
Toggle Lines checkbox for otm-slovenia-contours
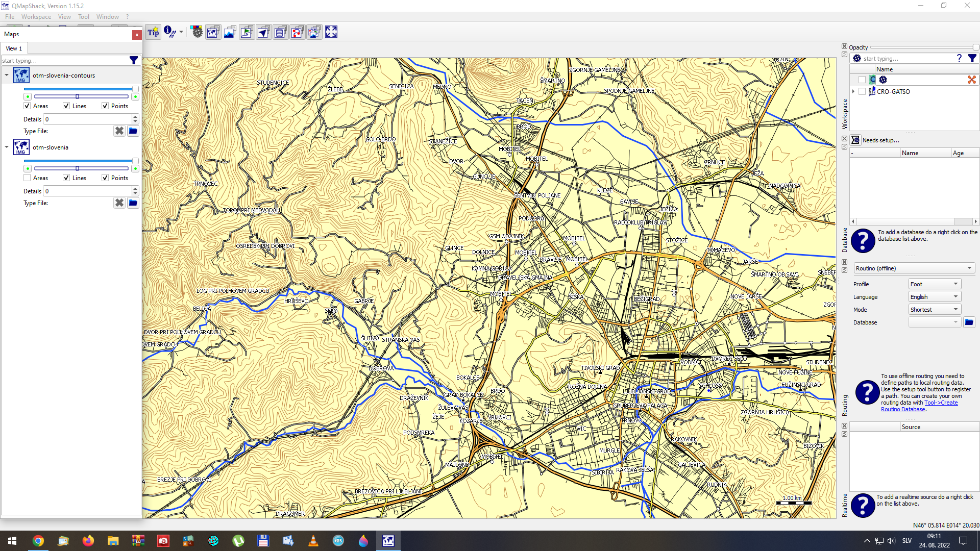point(66,106)
